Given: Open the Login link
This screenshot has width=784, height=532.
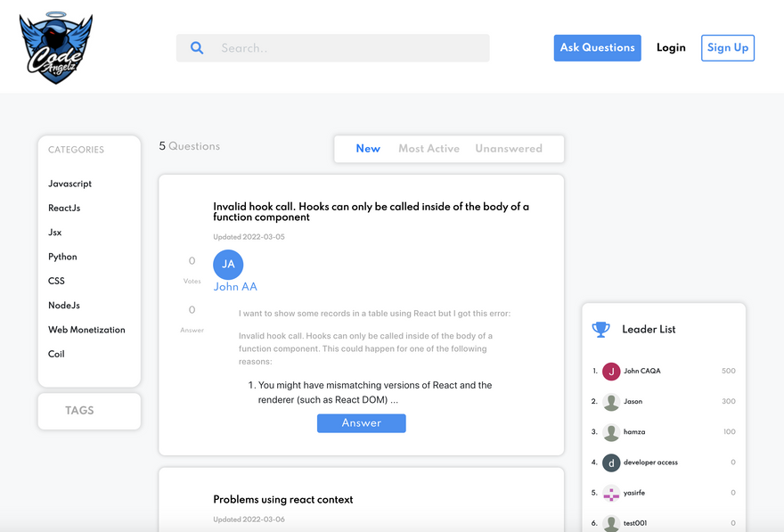Looking at the screenshot, I should tap(671, 48).
